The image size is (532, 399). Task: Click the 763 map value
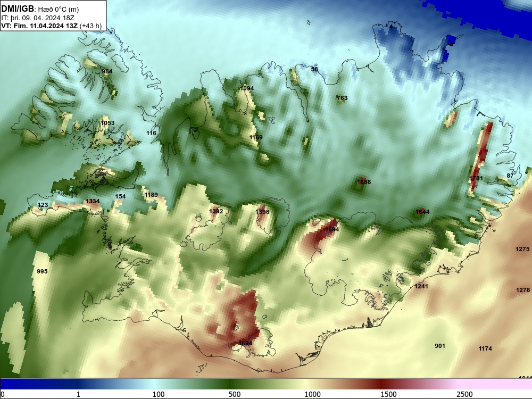pyautogui.click(x=342, y=98)
